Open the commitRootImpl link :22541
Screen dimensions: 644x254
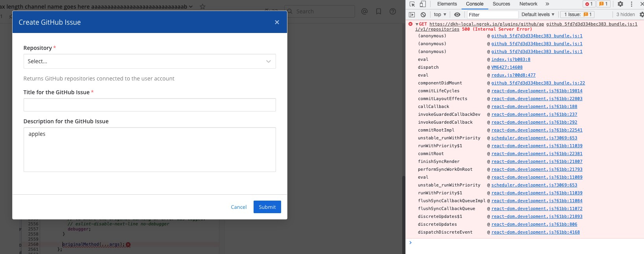pyautogui.click(x=537, y=130)
